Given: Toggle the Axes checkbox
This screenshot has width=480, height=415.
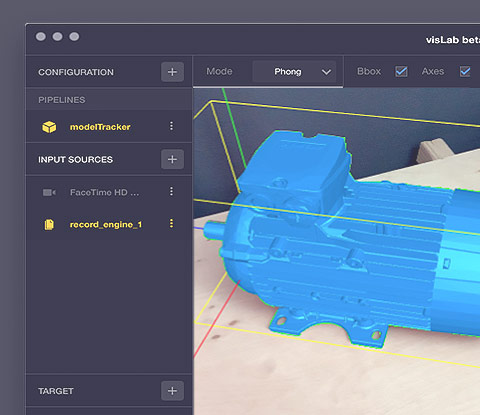Looking at the screenshot, I should 465,71.
